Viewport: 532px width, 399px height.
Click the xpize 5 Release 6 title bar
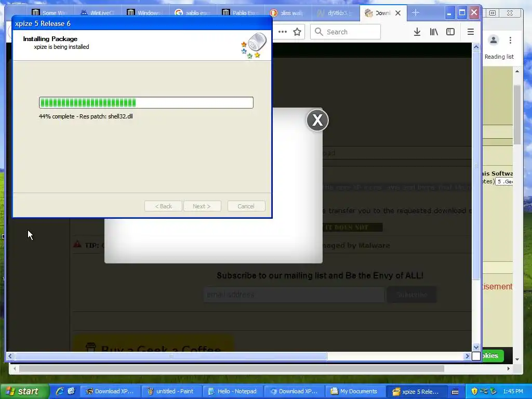point(142,23)
